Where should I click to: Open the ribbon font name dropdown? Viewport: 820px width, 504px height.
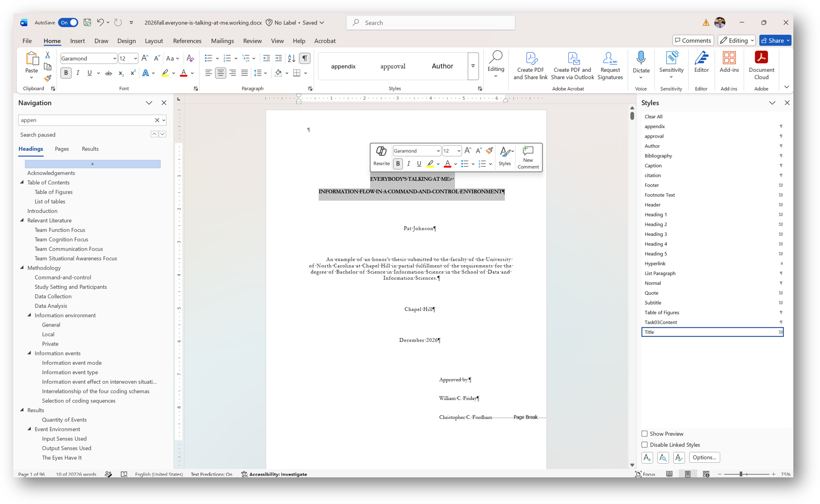(114, 58)
